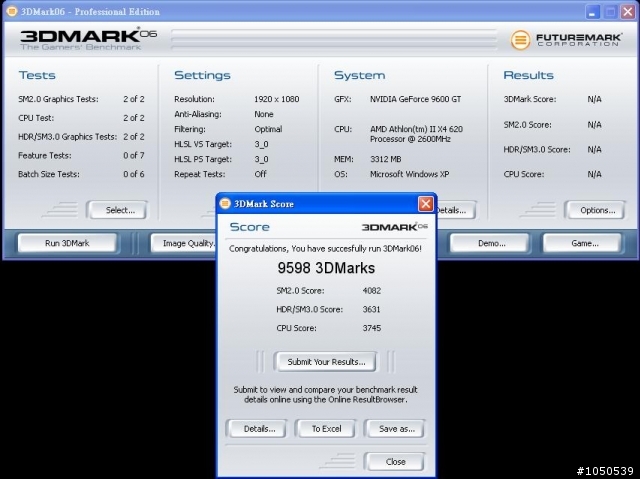
Task: Click the 'Results' section heading
Action: pyautogui.click(x=529, y=75)
